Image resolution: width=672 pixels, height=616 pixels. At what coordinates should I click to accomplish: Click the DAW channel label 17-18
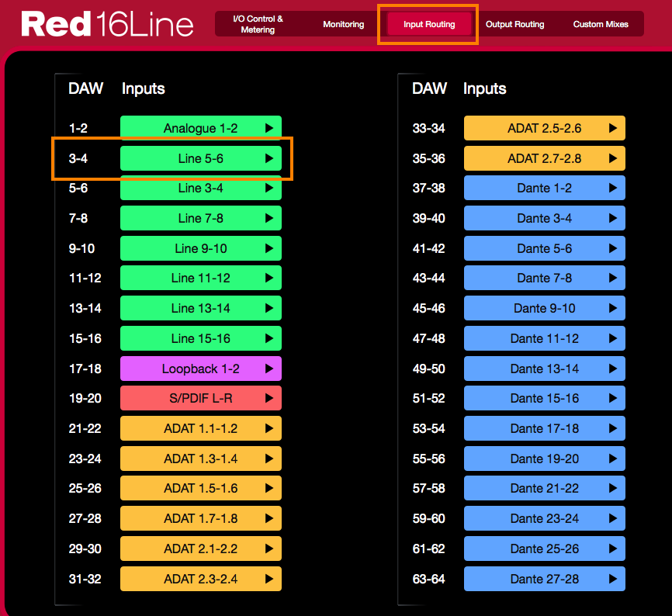(85, 369)
